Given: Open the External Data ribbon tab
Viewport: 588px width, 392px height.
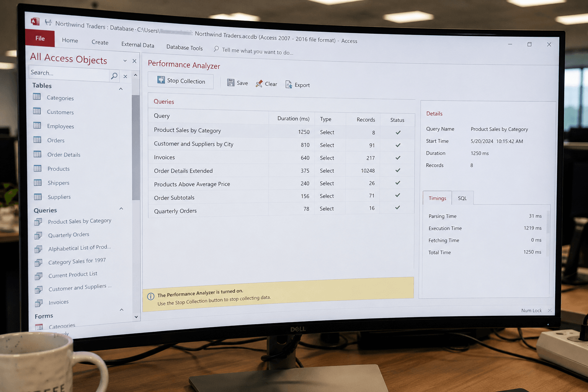Looking at the screenshot, I should point(138,44).
